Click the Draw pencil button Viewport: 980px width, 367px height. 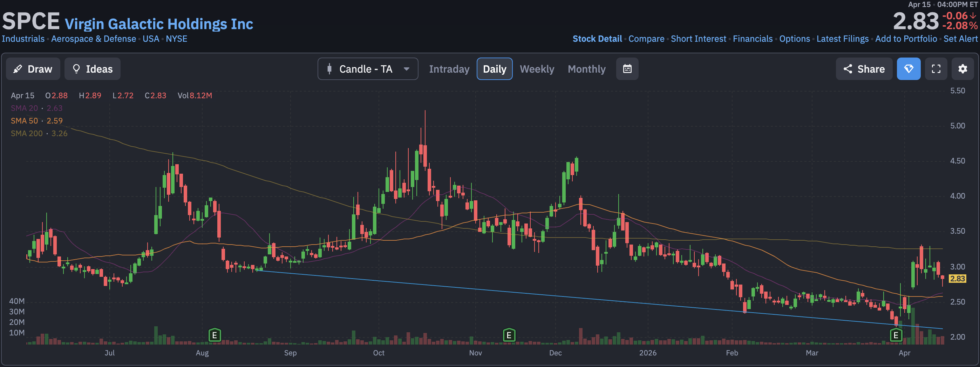point(33,69)
